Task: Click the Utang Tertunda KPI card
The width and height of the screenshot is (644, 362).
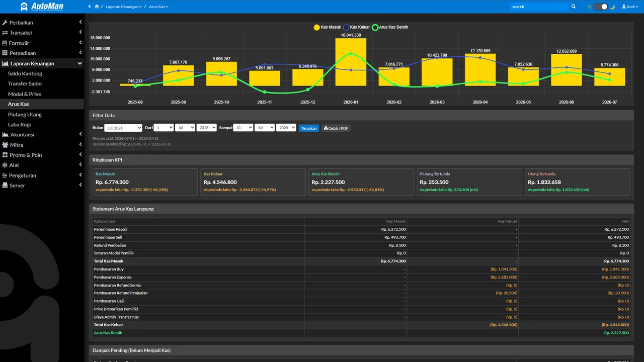Action: 578,182
